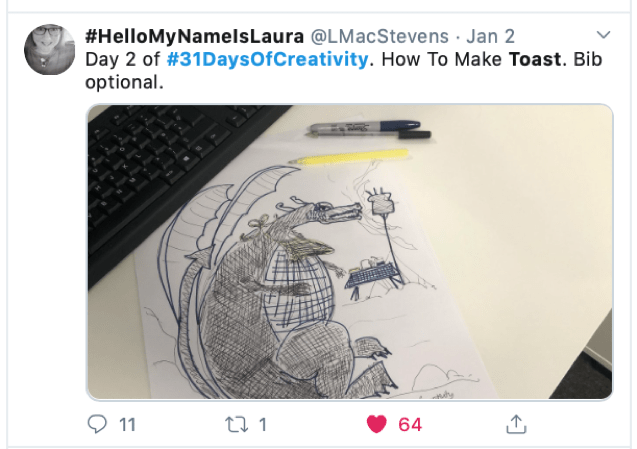Open the #31DaysOfCreativity hashtag link
This screenshot has height=449, width=637.
[x=267, y=59]
